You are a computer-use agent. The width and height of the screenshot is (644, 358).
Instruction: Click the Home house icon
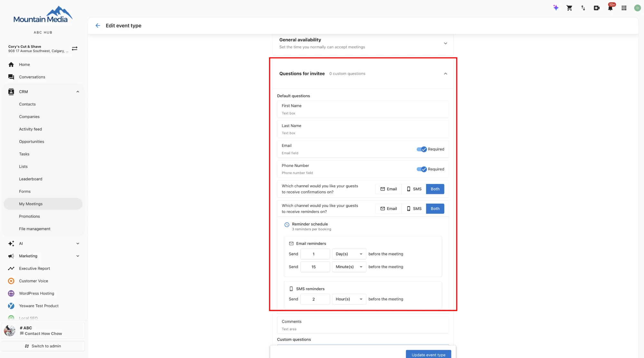(x=11, y=65)
